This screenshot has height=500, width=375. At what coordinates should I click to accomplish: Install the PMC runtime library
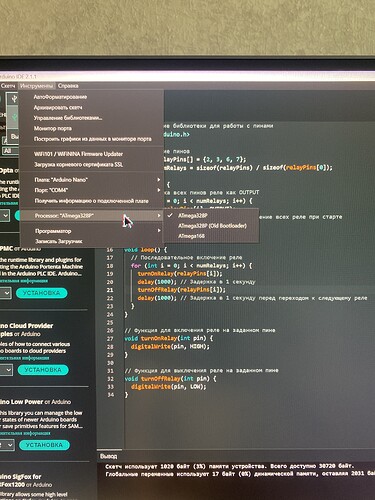pos(42,293)
